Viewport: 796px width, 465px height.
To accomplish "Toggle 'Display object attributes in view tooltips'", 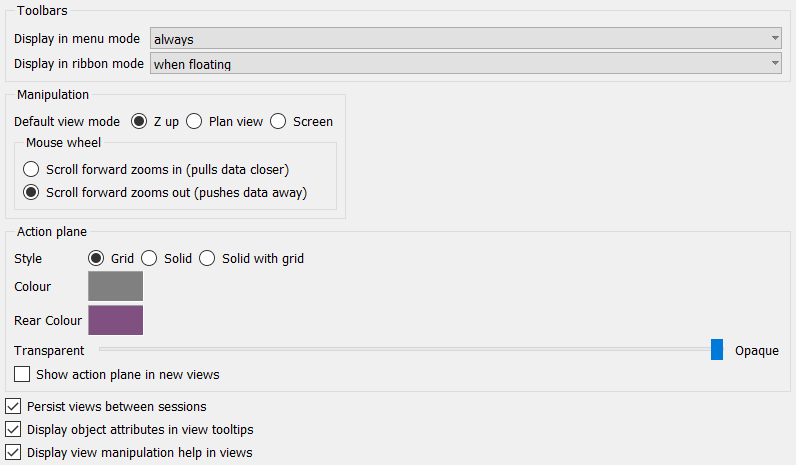I will [13, 430].
